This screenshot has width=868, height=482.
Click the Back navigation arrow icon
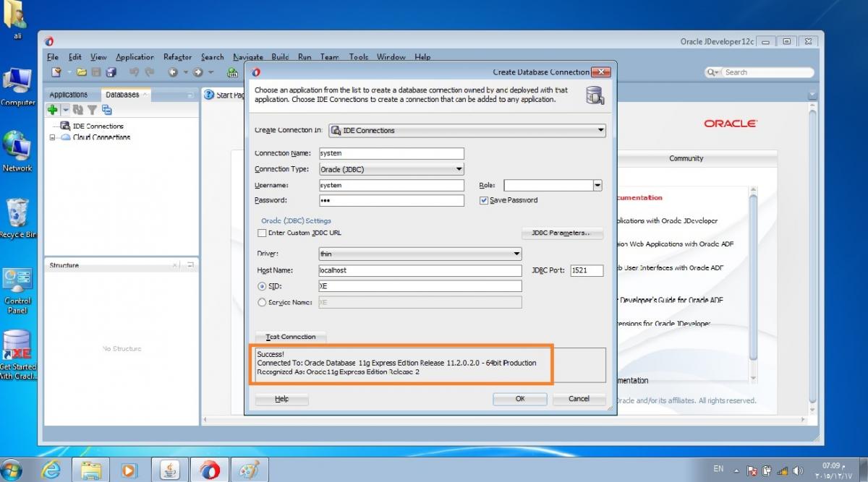(x=173, y=72)
